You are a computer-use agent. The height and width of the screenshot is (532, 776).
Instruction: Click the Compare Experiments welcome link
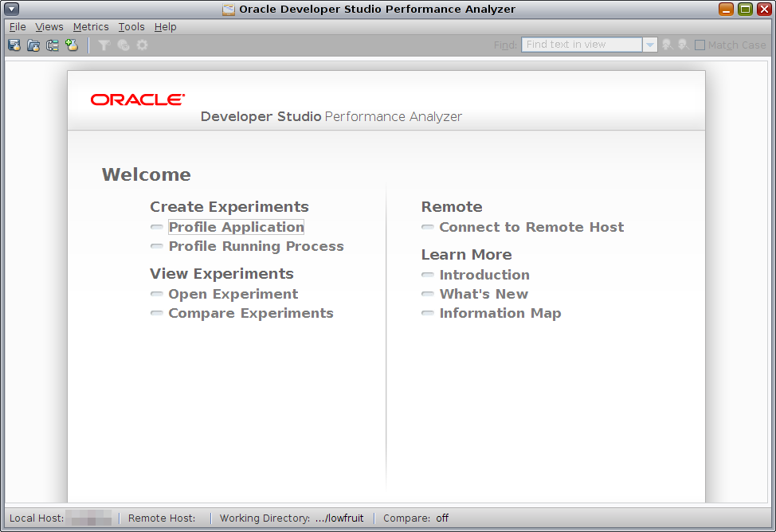(251, 313)
